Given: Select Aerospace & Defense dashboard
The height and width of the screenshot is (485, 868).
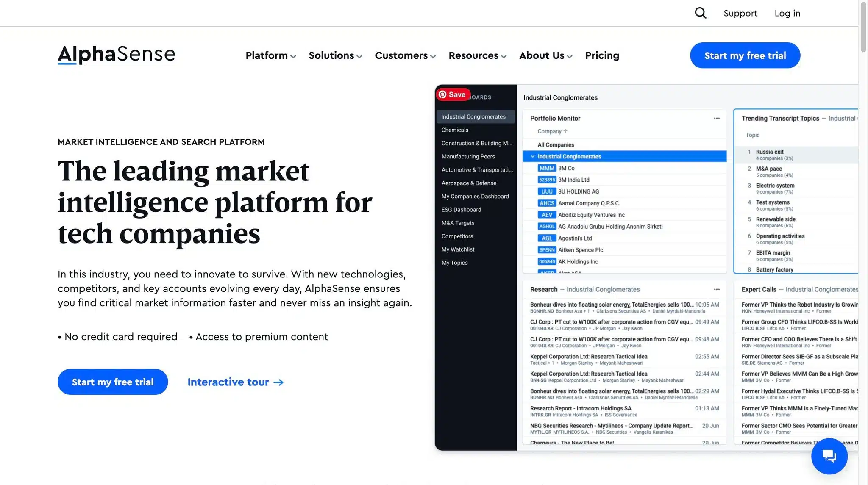Looking at the screenshot, I should 469,183.
